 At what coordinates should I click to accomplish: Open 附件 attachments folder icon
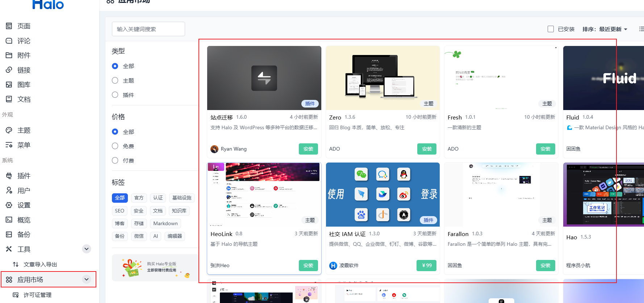click(9, 55)
